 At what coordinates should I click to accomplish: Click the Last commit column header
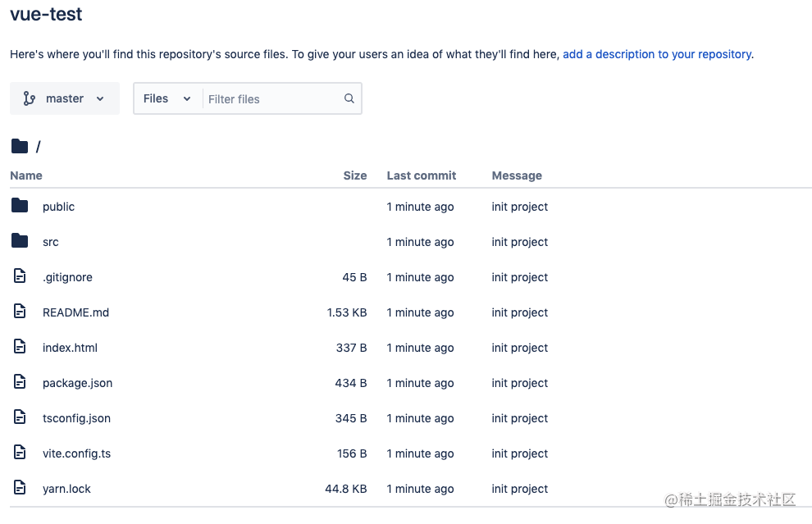[x=422, y=175]
